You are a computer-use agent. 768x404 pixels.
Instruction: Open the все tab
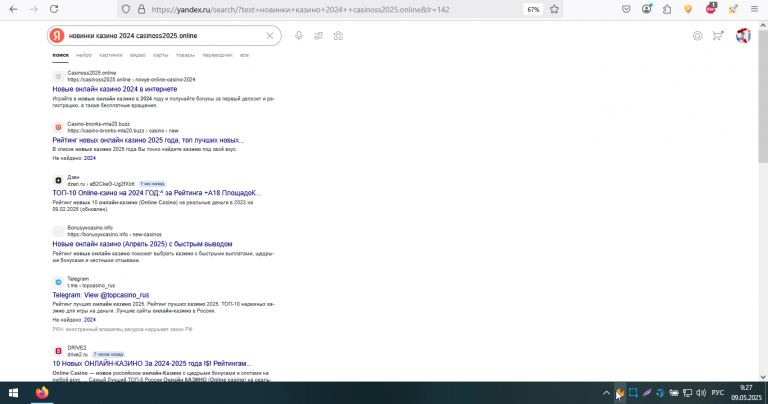point(244,55)
